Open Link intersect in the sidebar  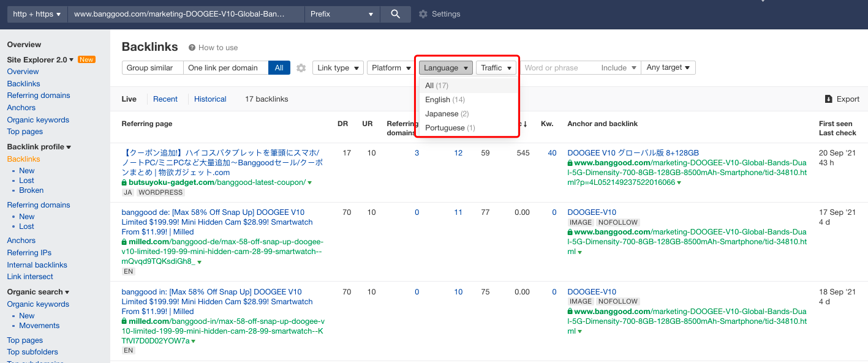pos(30,277)
